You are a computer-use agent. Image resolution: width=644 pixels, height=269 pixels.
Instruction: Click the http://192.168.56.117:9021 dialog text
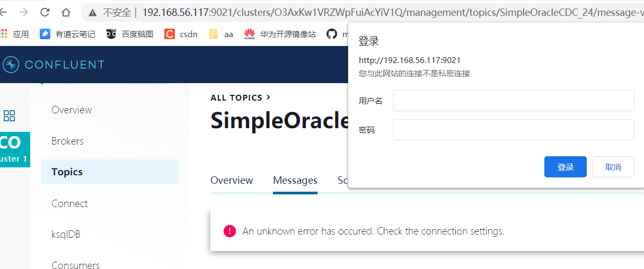tap(410, 60)
